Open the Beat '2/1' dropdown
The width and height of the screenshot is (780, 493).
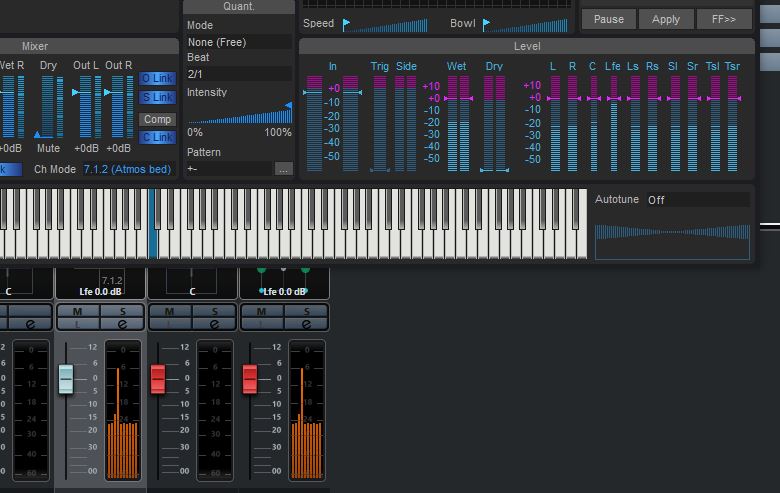click(x=239, y=74)
